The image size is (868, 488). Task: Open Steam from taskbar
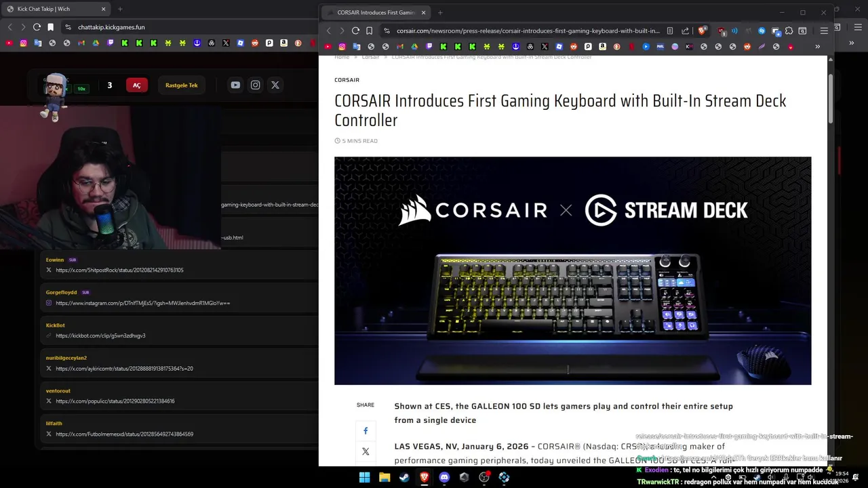404,477
